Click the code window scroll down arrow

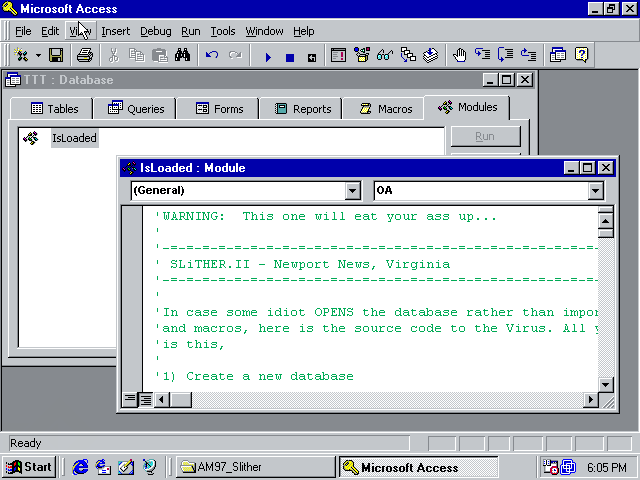coord(605,384)
